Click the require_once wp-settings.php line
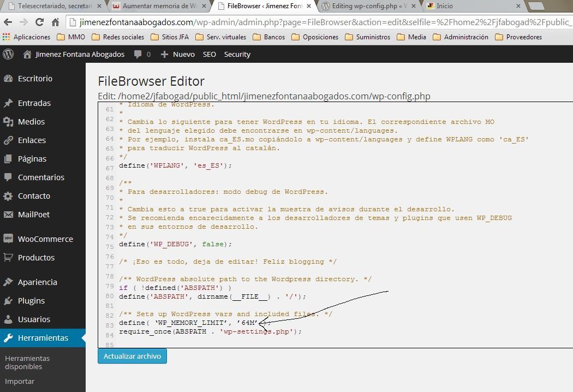This screenshot has width=573, height=392. click(210, 331)
